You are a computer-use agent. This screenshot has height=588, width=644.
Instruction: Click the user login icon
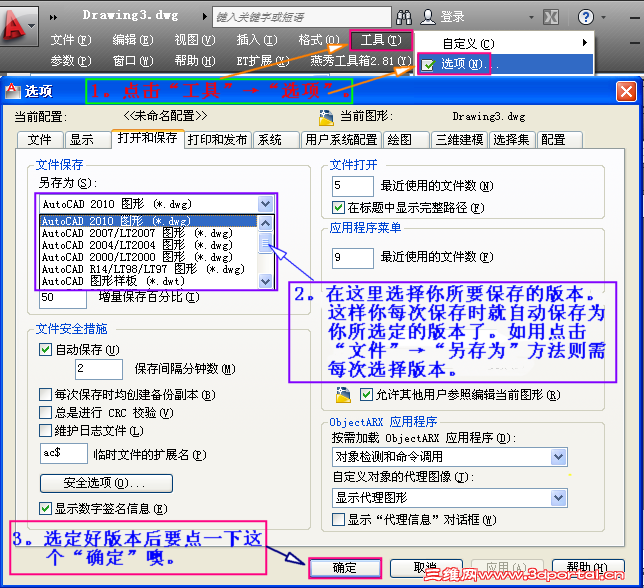[x=428, y=17]
